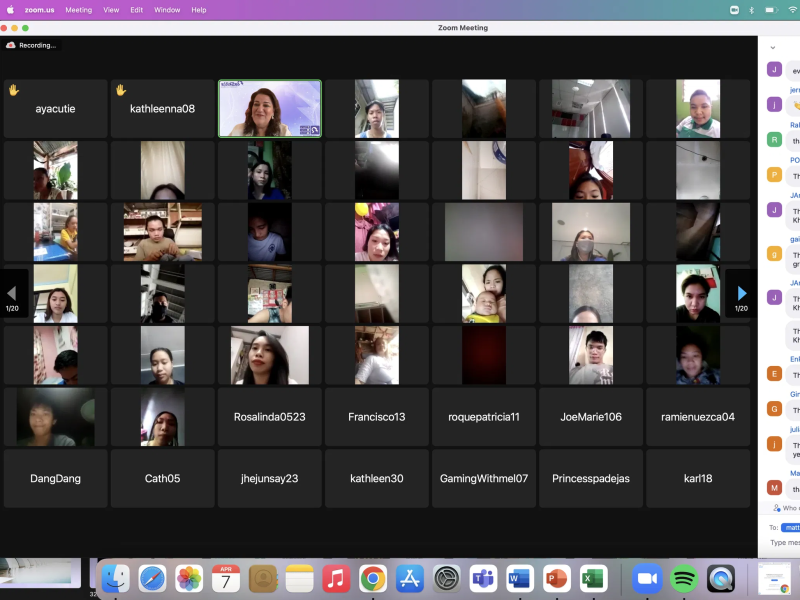
Task: Select the JoeMarie106 participant tile
Action: coord(591,417)
